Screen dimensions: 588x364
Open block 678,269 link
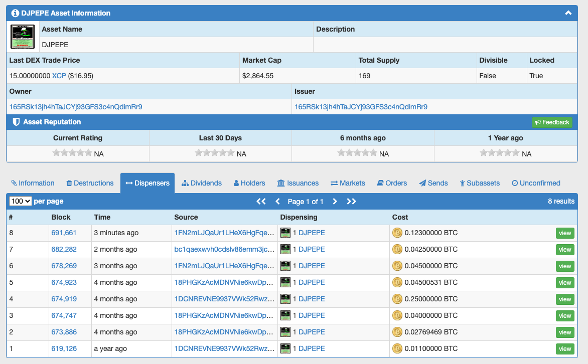pos(64,266)
